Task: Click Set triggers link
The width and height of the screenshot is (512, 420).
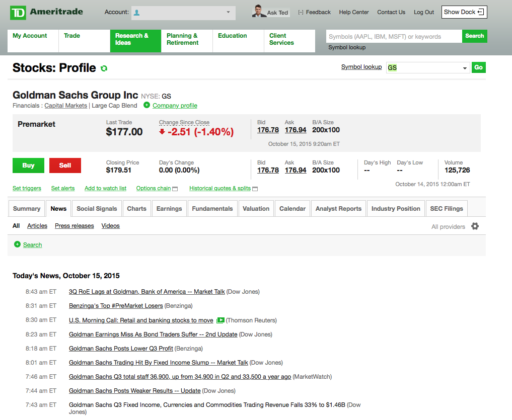Action: click(x=27, y=188)
